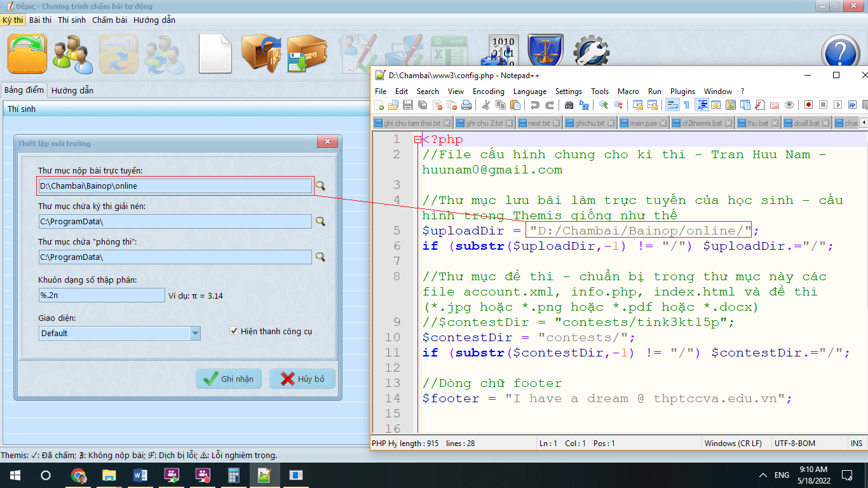Image resolution: width=868 pixels, height=488 pixels.
Task: Click the scales of justice judging icon
Action: pyautogui.click(x=546, y=51)
